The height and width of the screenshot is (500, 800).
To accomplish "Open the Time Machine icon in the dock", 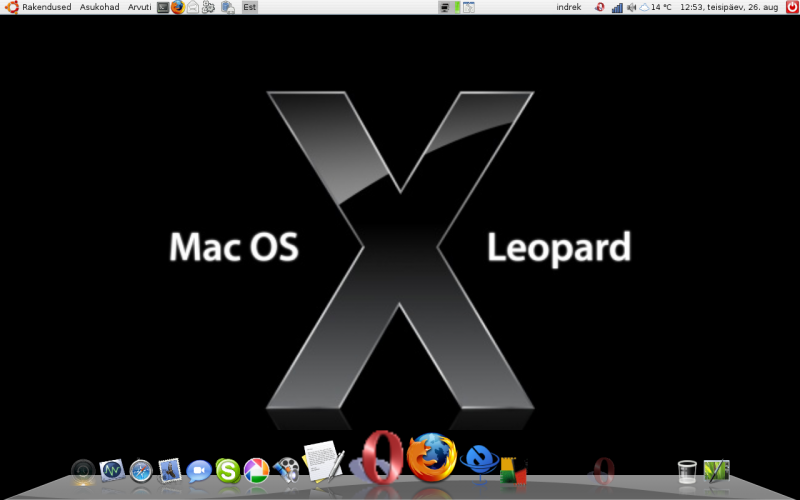I will (83, 472).
